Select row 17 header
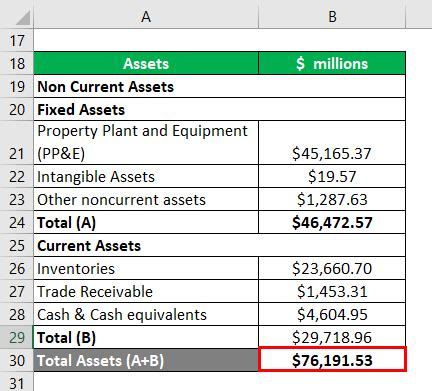Screen dimensions: 432x391 coord(17,40)
